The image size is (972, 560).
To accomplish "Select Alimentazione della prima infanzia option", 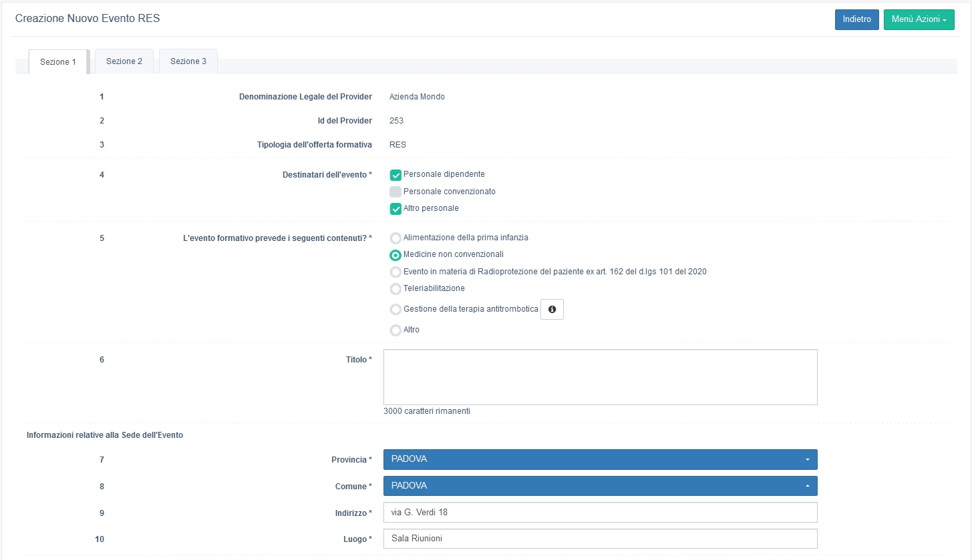I will [395, 238].
